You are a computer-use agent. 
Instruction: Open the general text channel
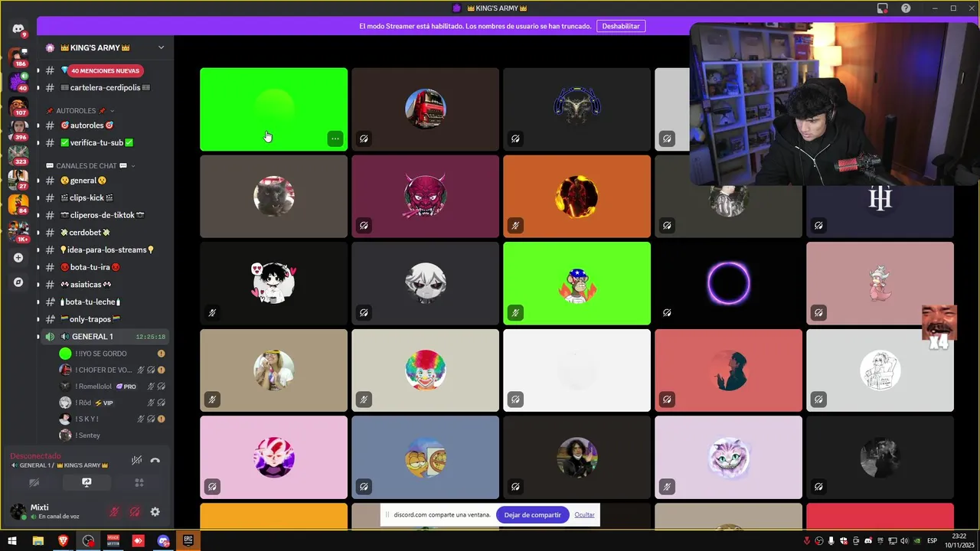pos(105,181)
